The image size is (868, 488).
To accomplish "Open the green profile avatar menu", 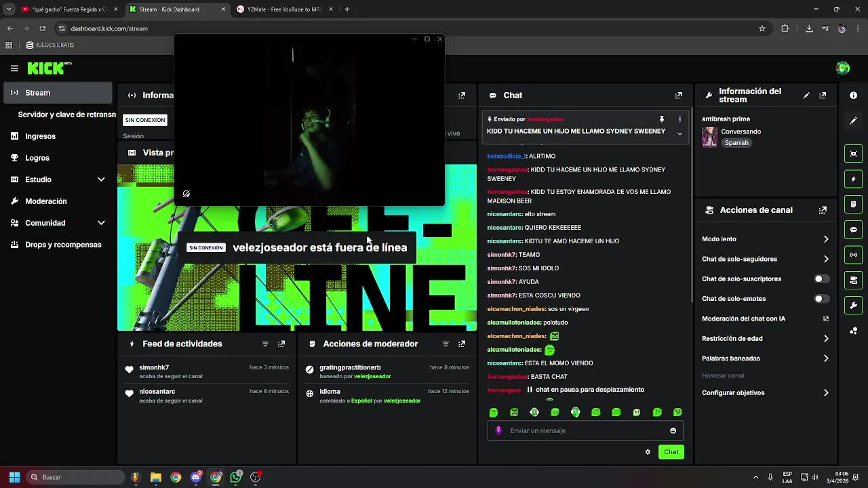I will click(843, 68).
